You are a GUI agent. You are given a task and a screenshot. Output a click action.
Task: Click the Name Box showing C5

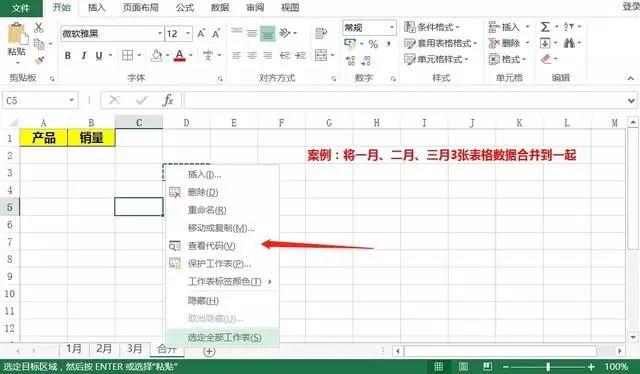[x=40, y=100]
